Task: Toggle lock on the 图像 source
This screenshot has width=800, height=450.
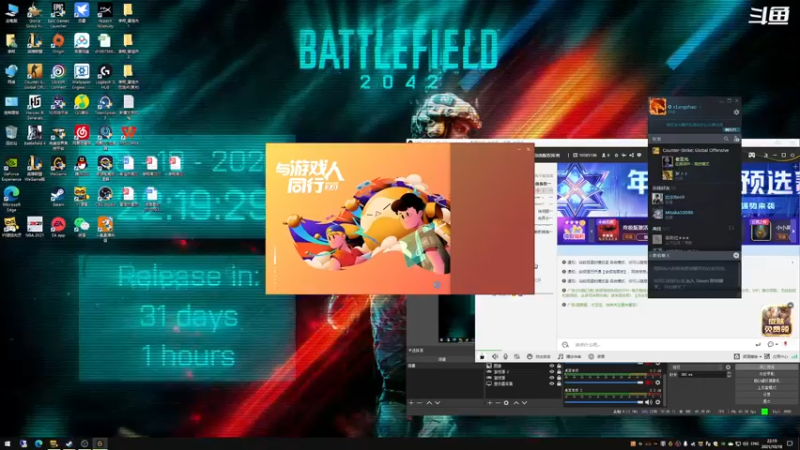Action: point(559,366)
